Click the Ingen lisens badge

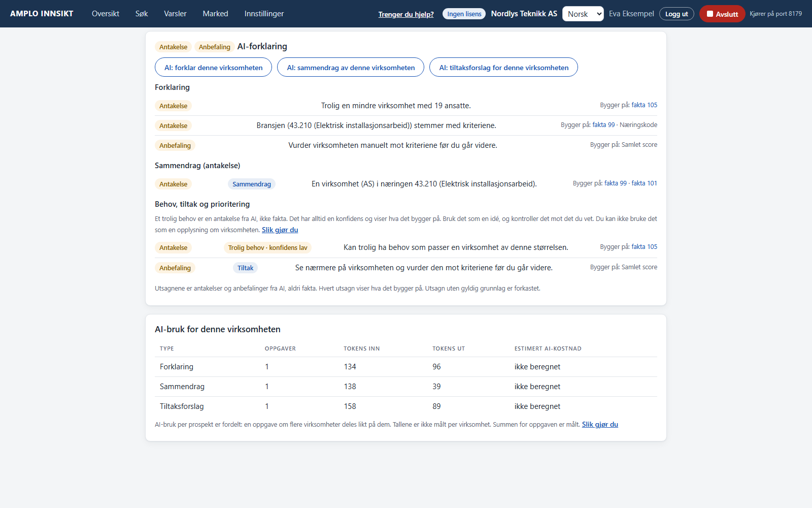click(x=464, y=14)
